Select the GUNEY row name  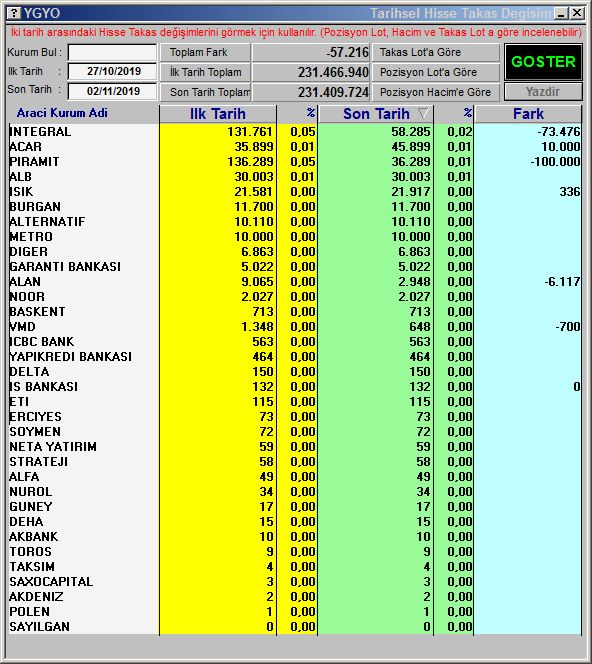click(31, 507)
